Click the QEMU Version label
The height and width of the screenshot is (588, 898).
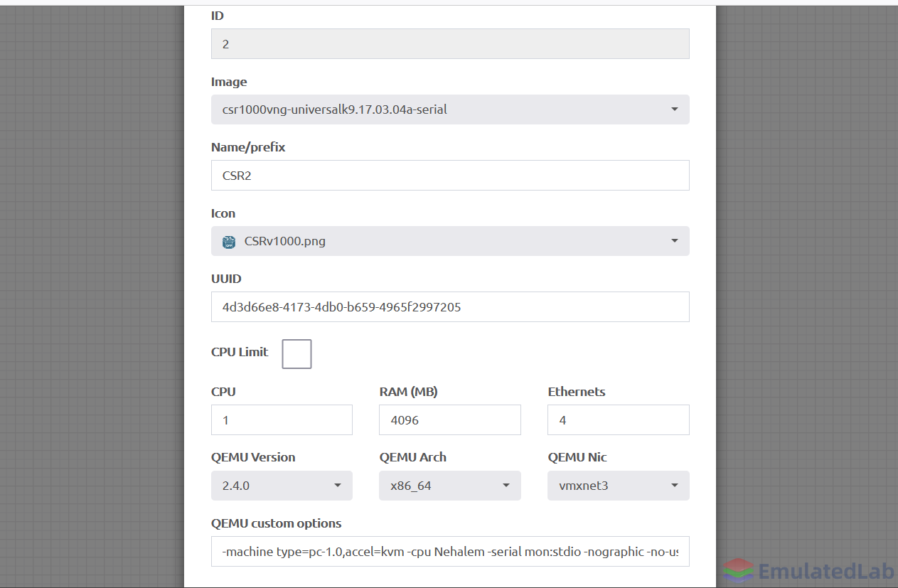(253, 457)
